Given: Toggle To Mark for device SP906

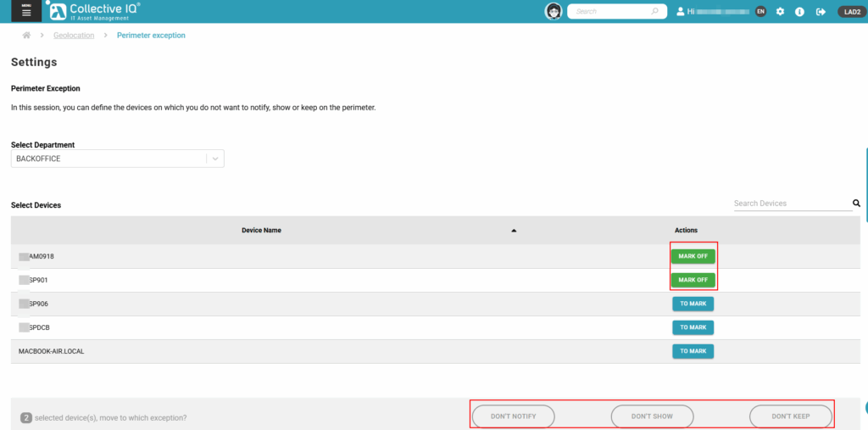Looking at the screenshot, I should 693,304.
